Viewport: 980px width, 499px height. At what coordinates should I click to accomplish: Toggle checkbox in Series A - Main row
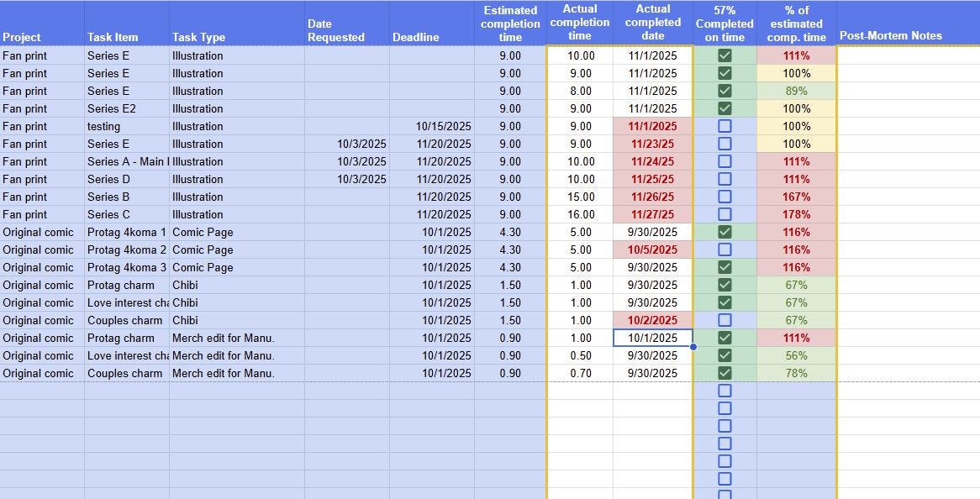tap(724, 162)
